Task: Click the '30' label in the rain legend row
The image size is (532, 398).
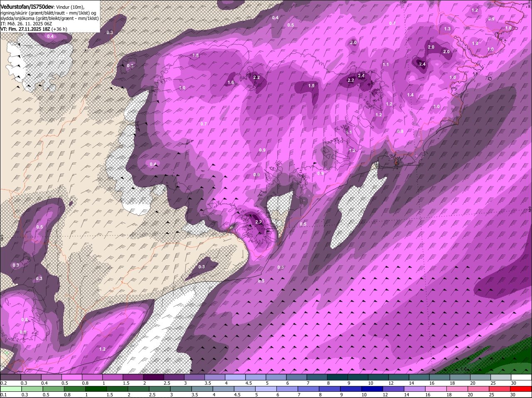Action: tap(513, 395)
